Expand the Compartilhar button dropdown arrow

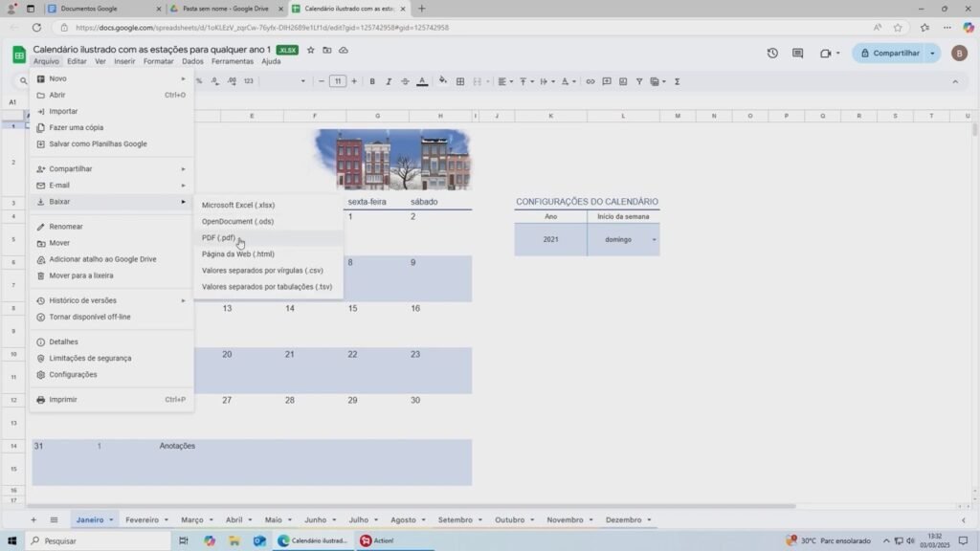933,54
